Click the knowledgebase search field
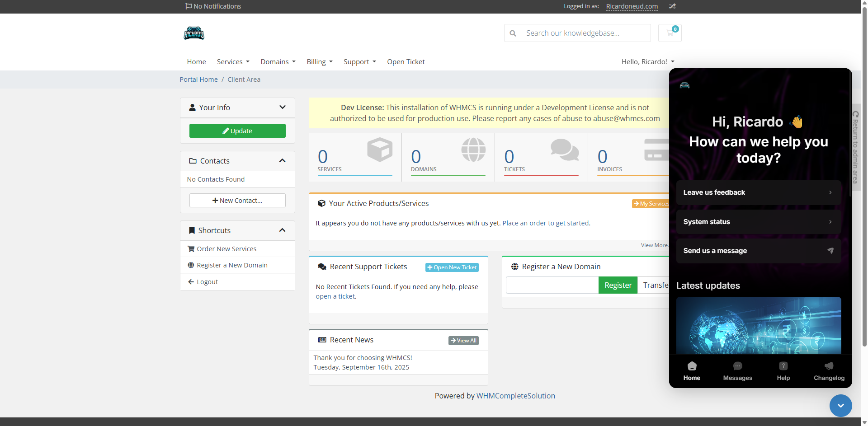Viewport: 868px width, 426px height. tap(583, 33)
